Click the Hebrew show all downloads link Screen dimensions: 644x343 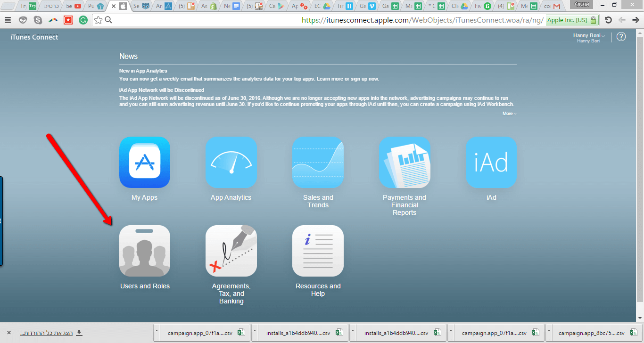(46, 333)
